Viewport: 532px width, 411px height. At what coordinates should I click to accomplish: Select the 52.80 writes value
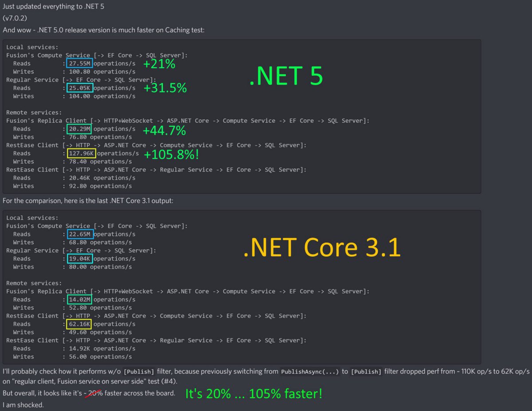(77, 308)
